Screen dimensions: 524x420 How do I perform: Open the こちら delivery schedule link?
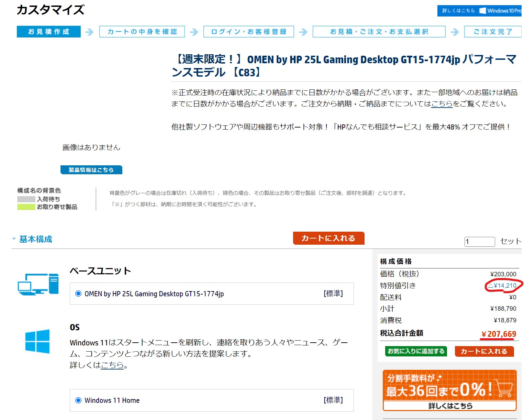442,104
